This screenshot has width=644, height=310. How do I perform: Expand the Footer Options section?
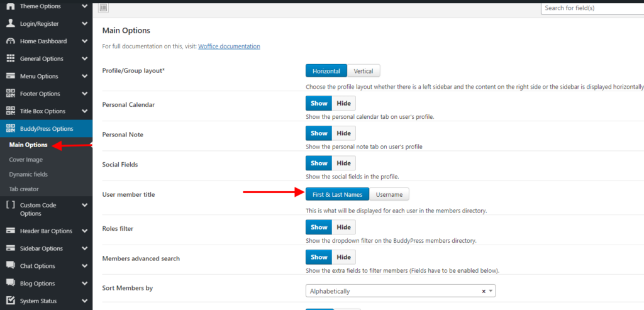[x=84, y=94]
